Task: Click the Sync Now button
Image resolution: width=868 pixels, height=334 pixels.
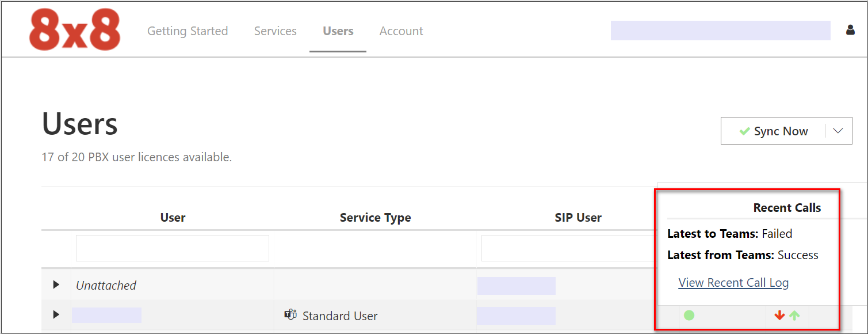Action: click(773, 131)
